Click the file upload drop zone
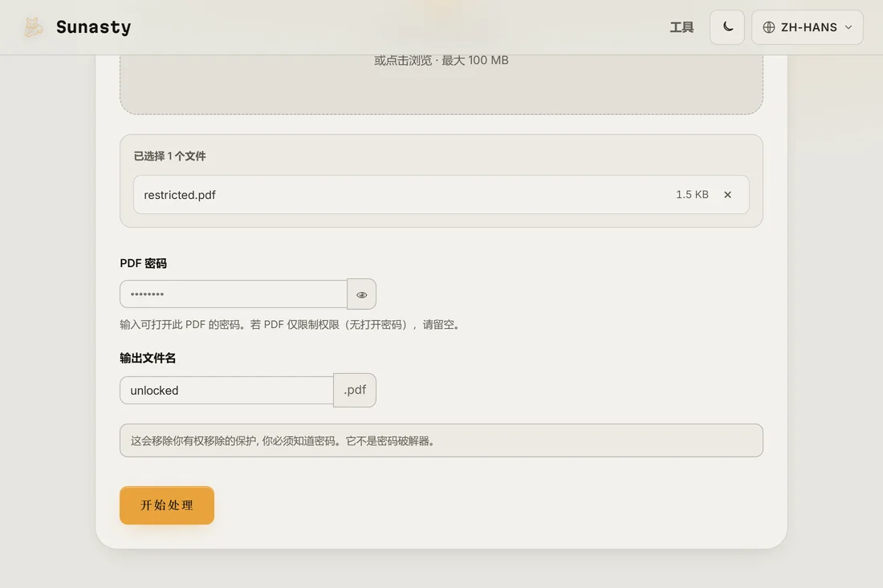Image resolution: width=883 pixels, height=588 pixels. point(441,84)
